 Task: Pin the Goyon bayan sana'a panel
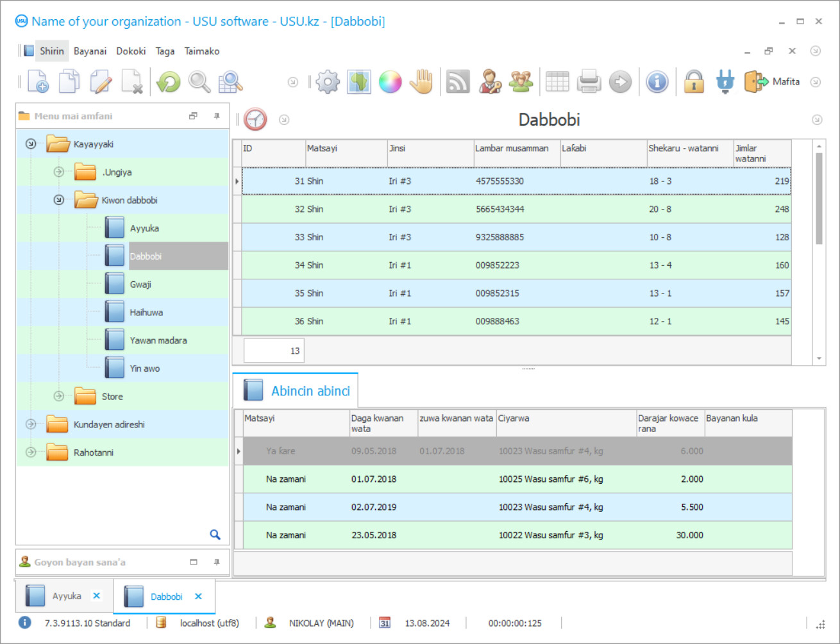tap(217, 562)
